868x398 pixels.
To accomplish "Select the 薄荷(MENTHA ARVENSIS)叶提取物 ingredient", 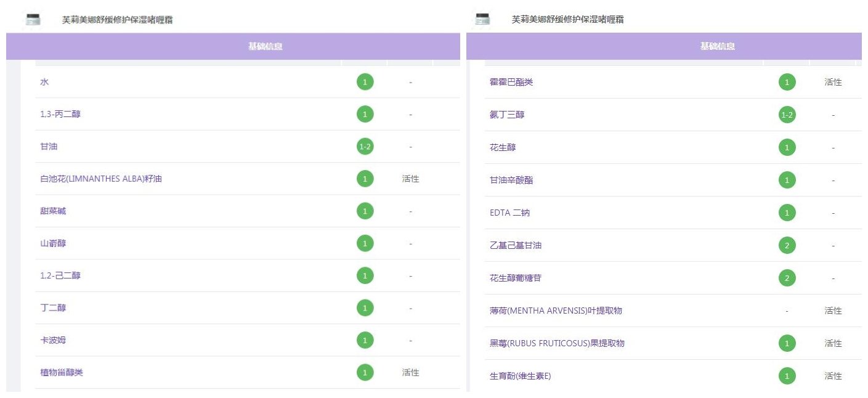I will (x=555, y=311).
